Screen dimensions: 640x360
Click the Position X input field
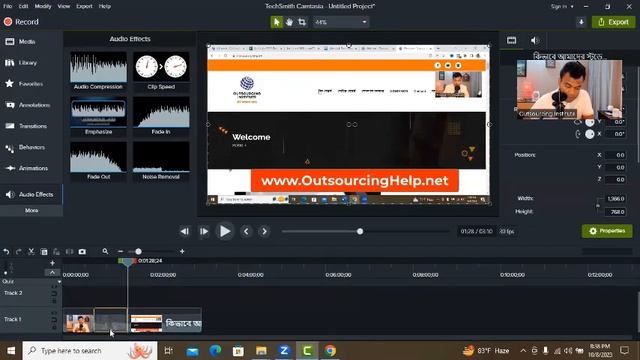point(616,155)
